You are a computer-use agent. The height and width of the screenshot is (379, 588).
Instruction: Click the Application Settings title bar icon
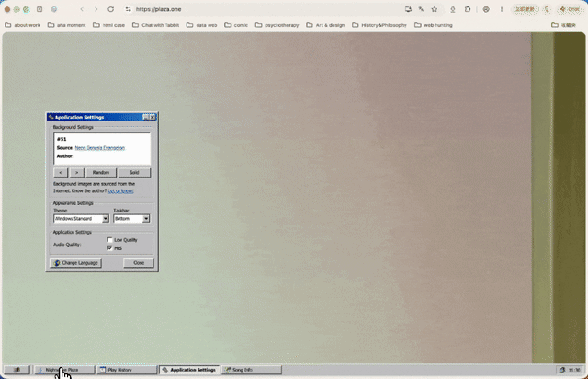pos(51,117)
